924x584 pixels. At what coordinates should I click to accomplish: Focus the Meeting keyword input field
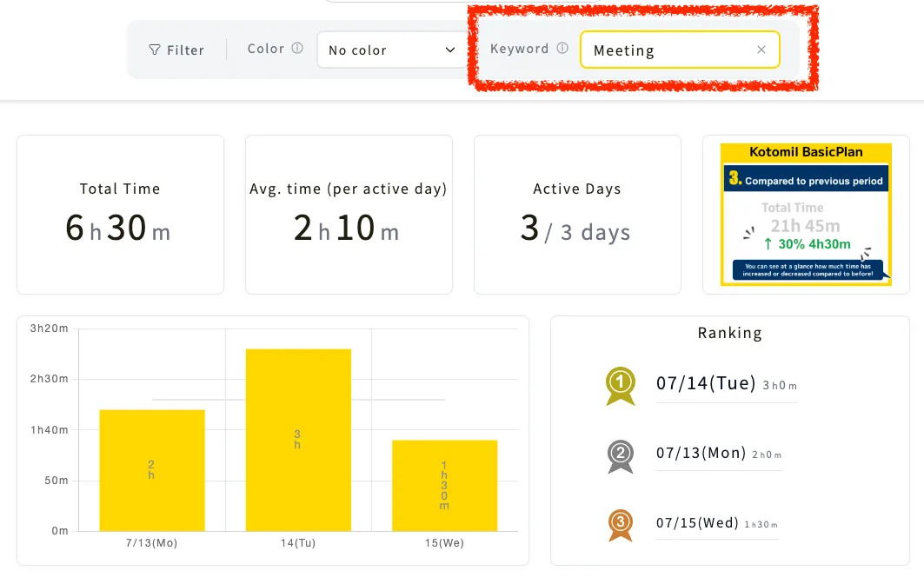pos(680,50)
